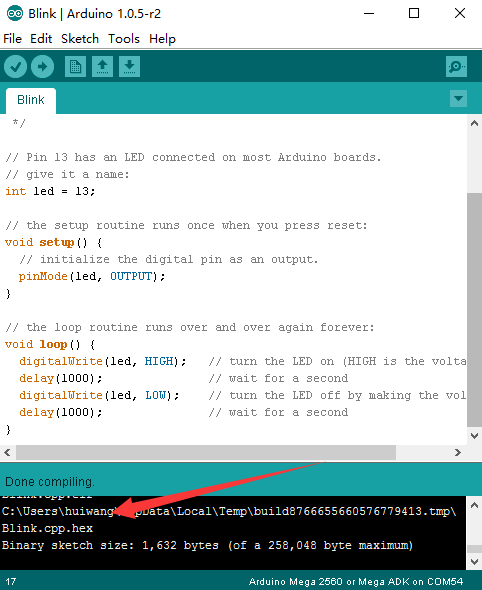This screenshot has width=482, height=590.
Task: Click the horizontal scroll left arrow
Action: (x=7, y=452)
